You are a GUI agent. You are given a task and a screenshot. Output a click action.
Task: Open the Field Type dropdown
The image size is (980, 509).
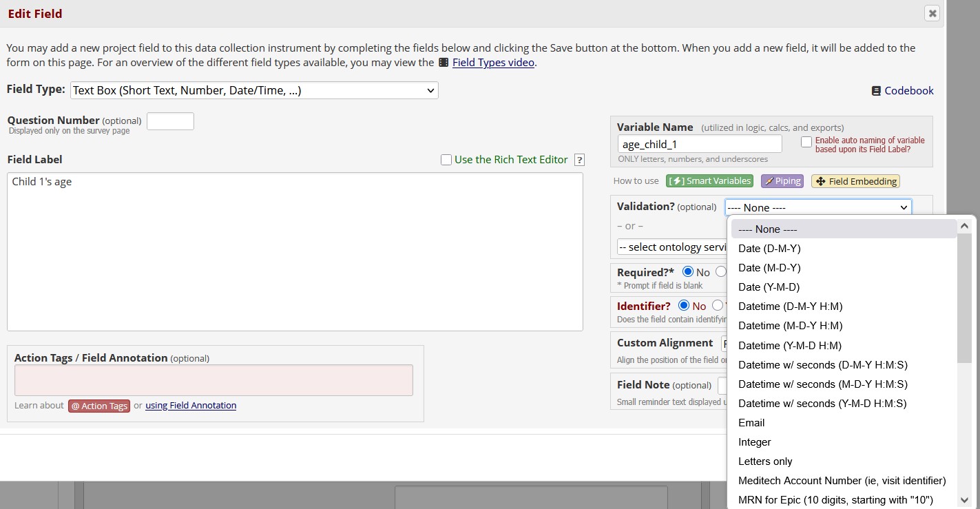point(254,90)
